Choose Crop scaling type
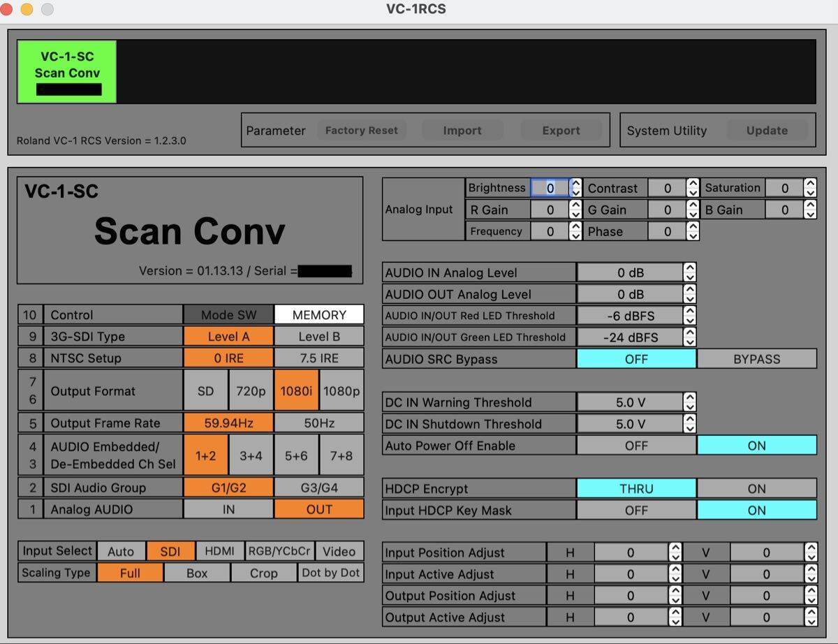Screen dimensions: 838x644 263,573
